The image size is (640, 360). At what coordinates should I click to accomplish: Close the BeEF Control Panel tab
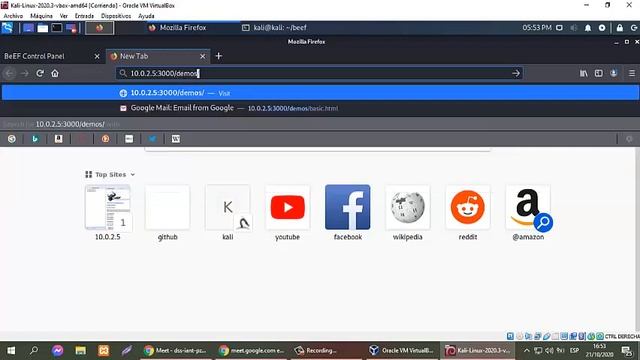point(97,56)
